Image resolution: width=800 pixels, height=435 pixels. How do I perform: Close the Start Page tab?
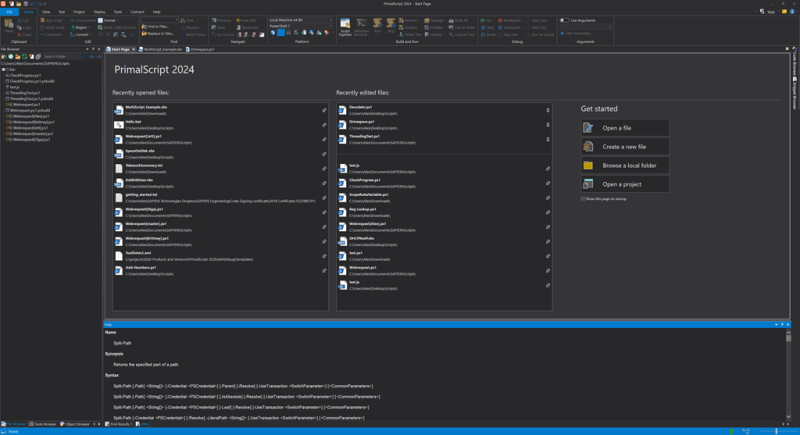134,49
